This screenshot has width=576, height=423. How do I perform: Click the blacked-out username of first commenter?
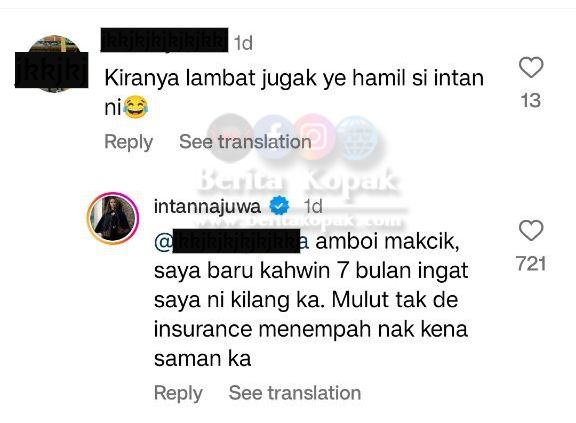click(164, 40)
